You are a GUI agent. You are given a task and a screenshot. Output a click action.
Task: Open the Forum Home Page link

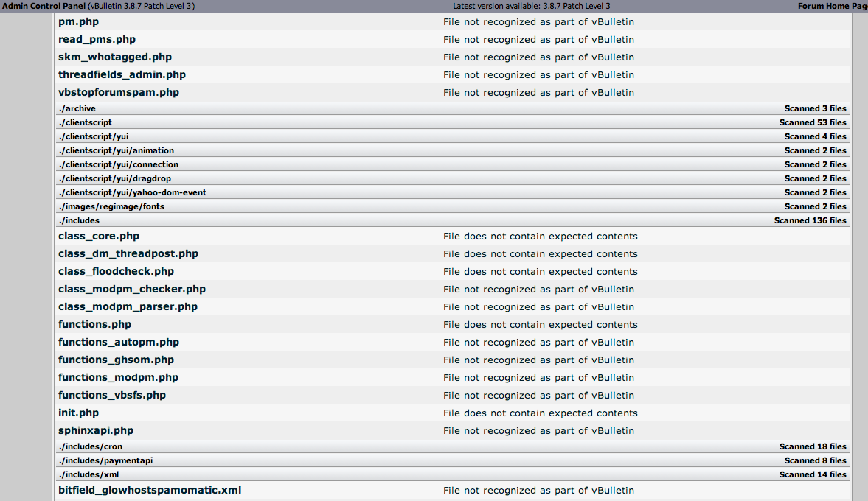[x=833, y=6]
